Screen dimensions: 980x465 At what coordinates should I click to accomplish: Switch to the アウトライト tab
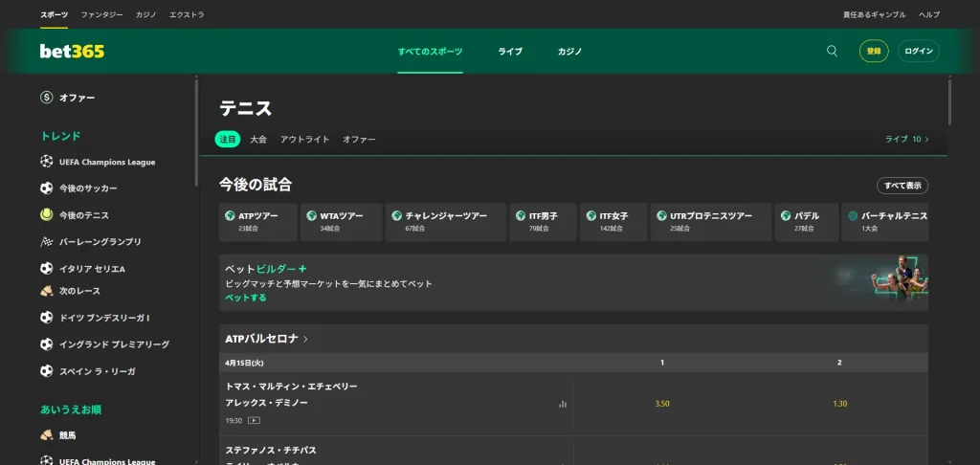pos(304,140)
